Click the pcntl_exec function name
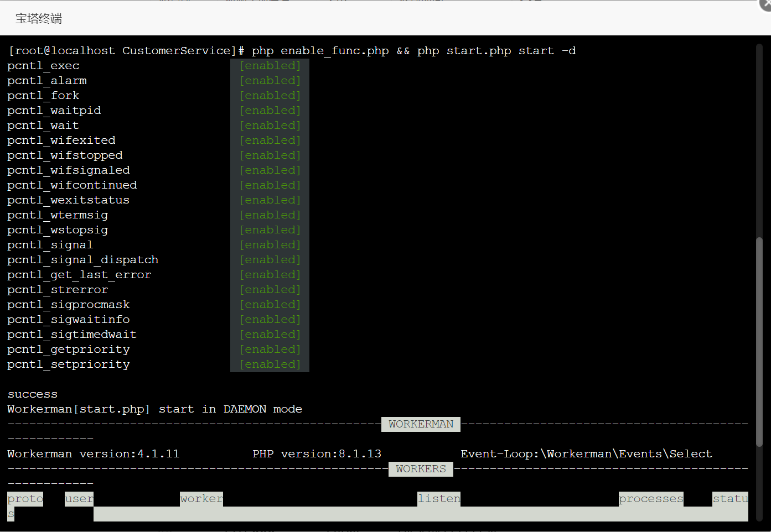 click(44, 66)
